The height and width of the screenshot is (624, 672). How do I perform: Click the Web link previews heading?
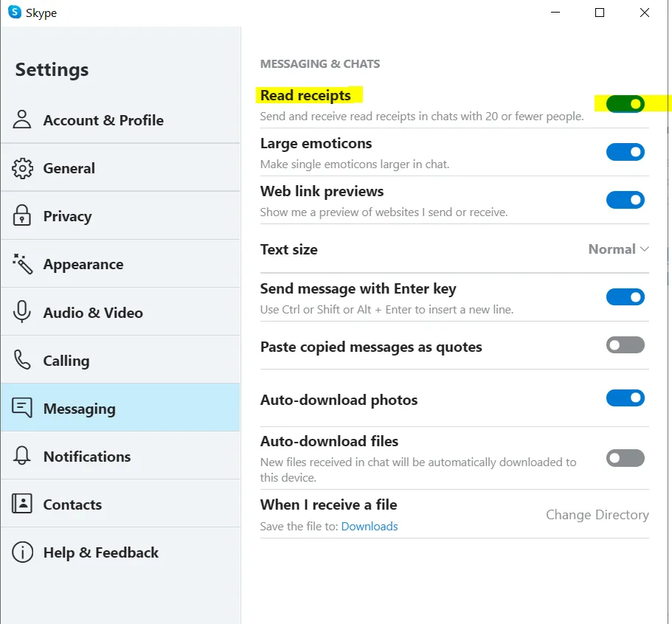pos(322,192)
